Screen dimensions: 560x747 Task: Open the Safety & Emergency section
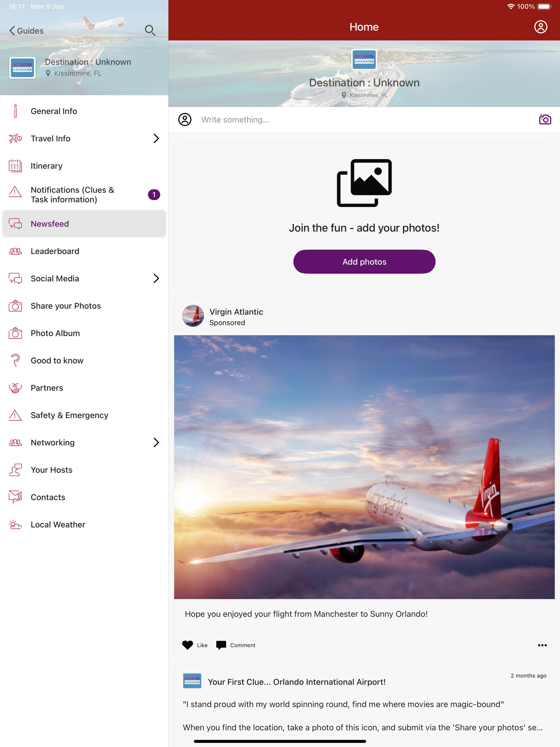point(69,415)
